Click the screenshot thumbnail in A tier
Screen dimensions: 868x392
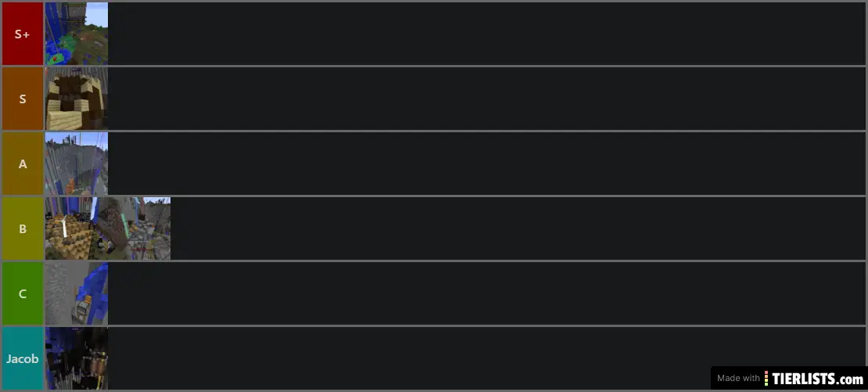coord(77,164)
